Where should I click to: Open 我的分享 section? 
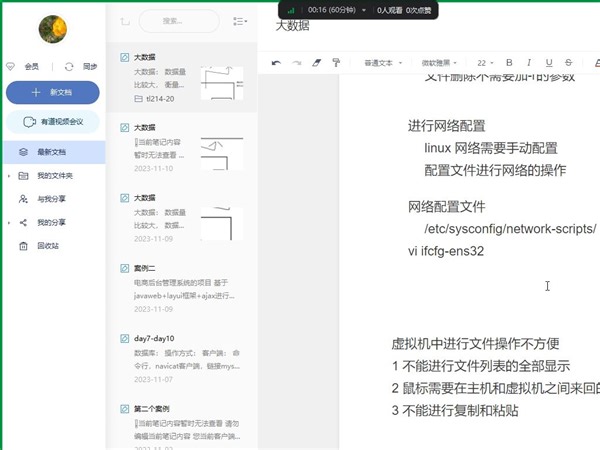coord(51,222)
